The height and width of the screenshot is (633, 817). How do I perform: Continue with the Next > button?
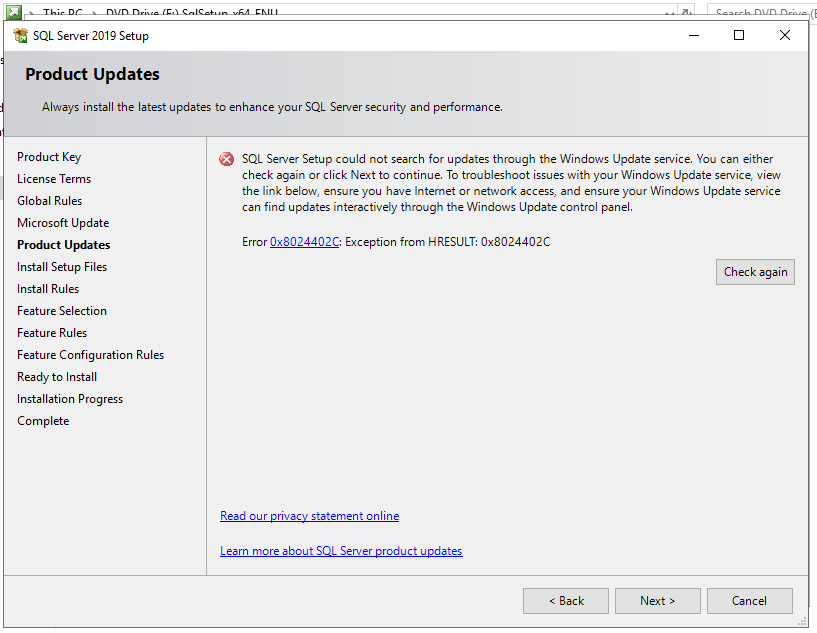658,601
